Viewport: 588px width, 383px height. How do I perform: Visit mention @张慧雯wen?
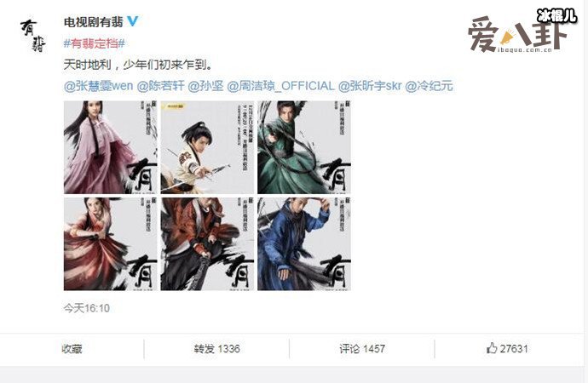point(98,86)
